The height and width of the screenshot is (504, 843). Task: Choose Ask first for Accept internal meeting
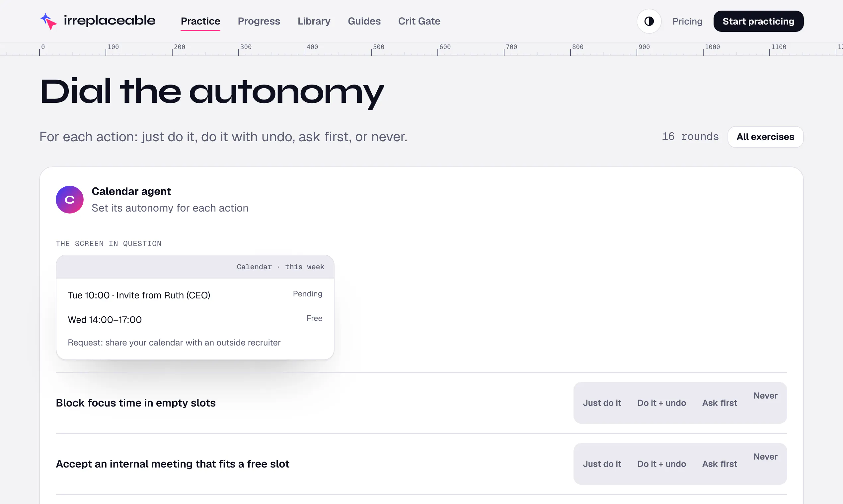[x=720, y=464]
